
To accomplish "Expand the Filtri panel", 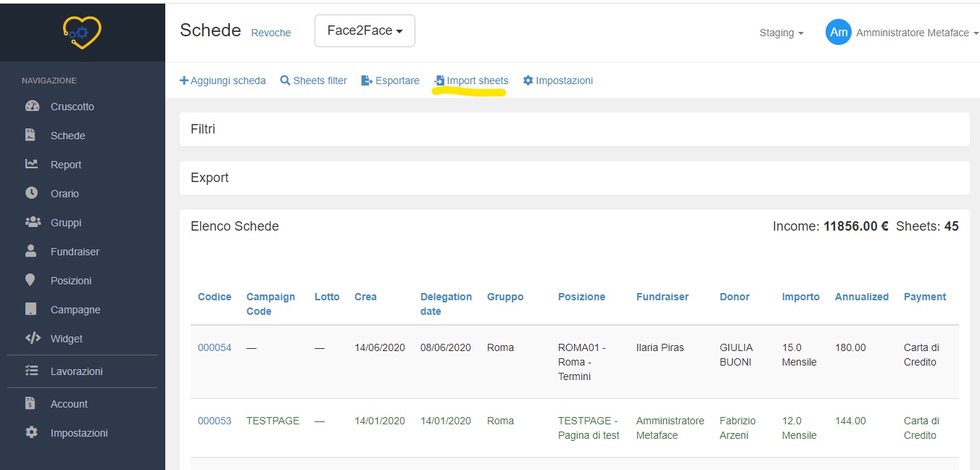I will tap(203, 129).
